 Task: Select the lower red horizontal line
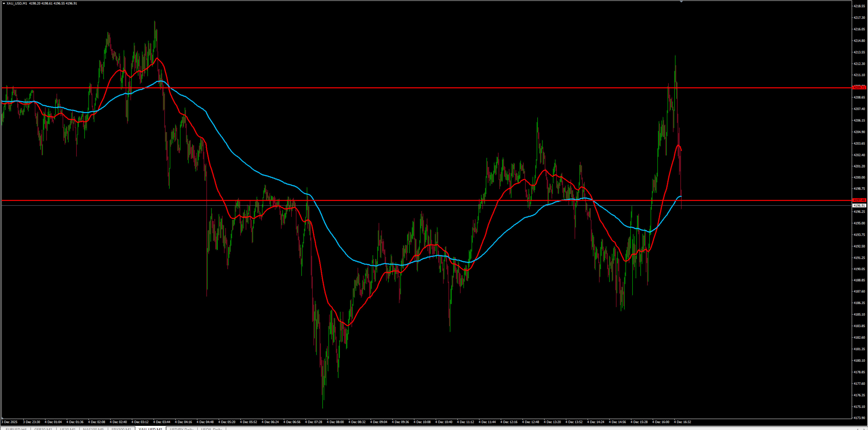pyautogui.click(x=404, y=200)
